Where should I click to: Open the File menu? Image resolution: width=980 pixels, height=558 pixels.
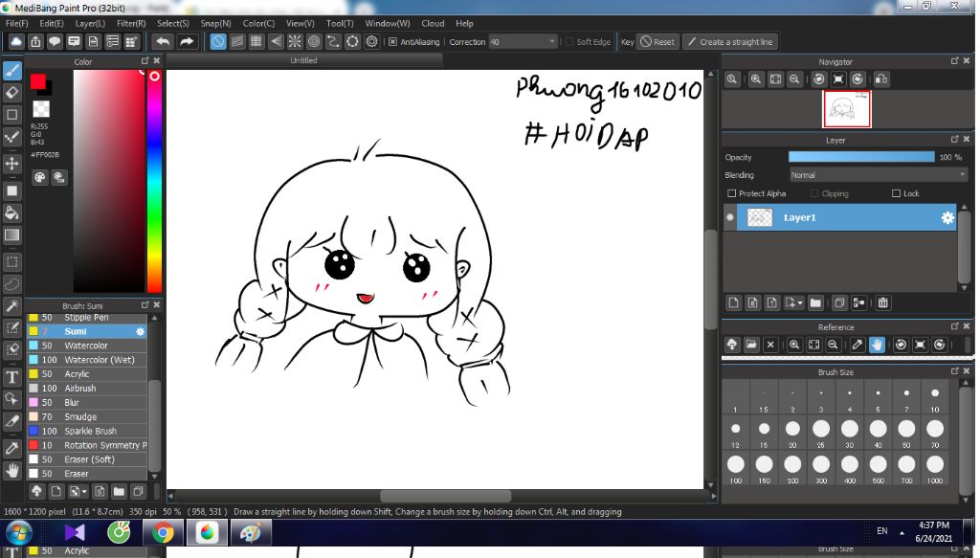pyautogui.click(x=17, y=23)
